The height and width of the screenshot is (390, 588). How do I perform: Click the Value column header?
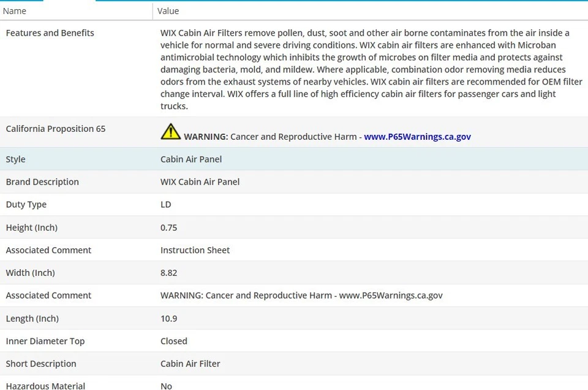coord(168,11)
